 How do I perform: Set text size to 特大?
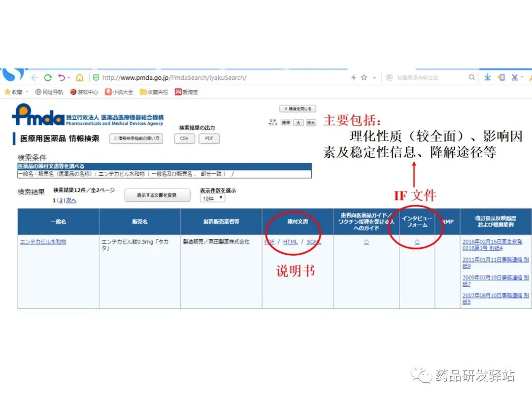pyautogui.click(x=311, y=123)
